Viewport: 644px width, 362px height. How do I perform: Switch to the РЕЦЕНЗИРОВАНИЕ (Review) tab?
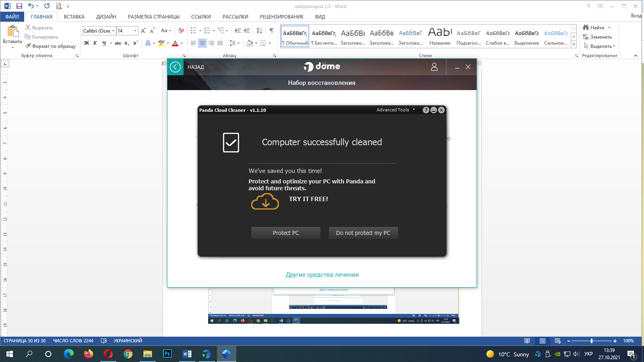[282, 16]
